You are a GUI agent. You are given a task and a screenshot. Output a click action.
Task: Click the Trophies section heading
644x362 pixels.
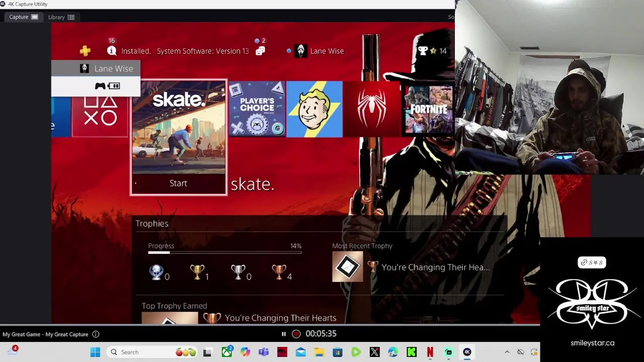pos(152,223)
